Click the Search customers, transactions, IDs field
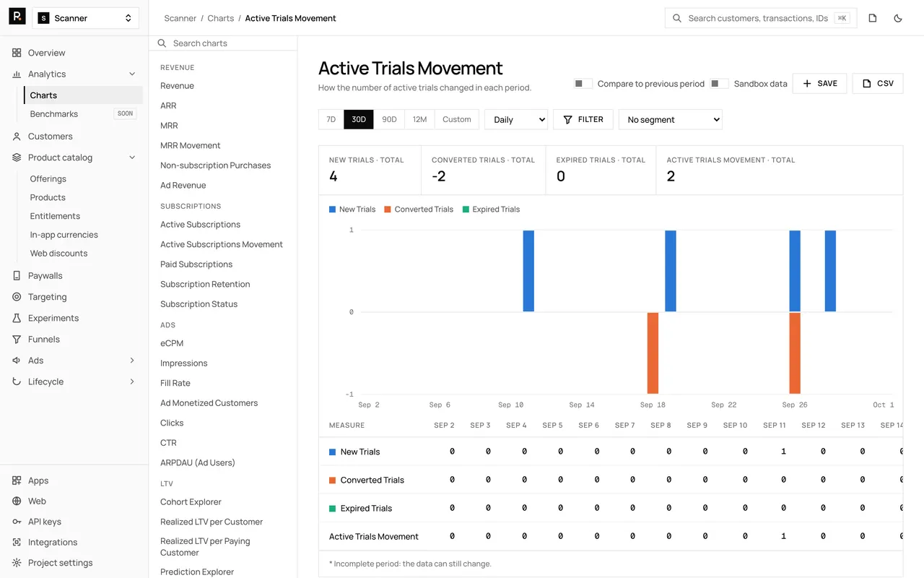Viewport: 924px width, 578px height. click(x=761, y=18)
